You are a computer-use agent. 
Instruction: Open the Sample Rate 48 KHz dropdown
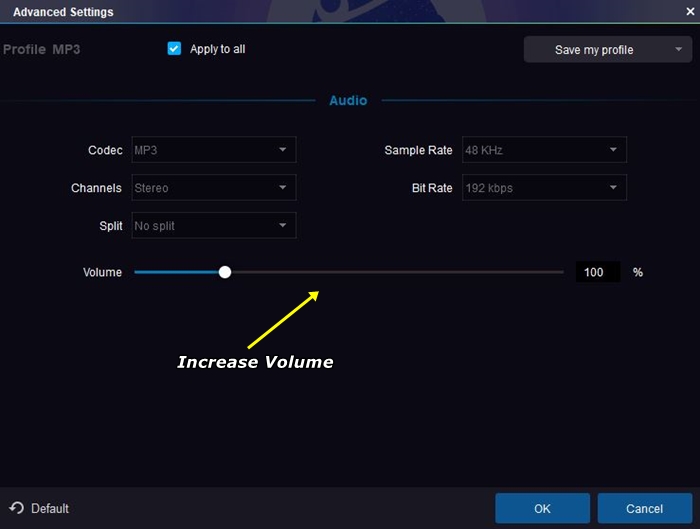click(x=543, y=150)
